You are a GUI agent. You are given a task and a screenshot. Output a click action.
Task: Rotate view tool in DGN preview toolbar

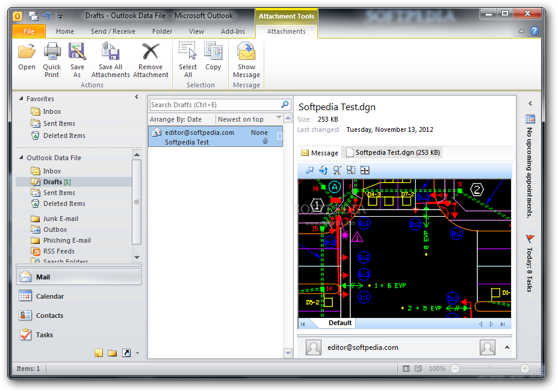(x=323, y=170)
